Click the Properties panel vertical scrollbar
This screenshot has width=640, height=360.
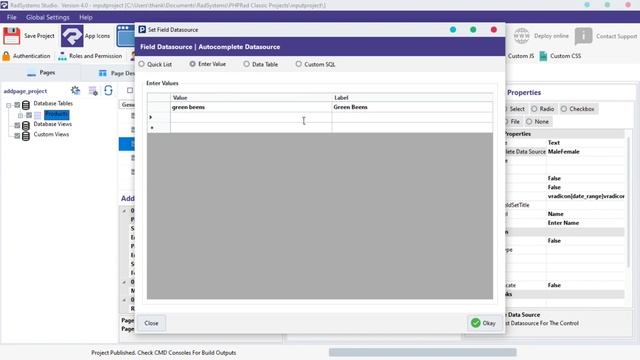(629, 202)
